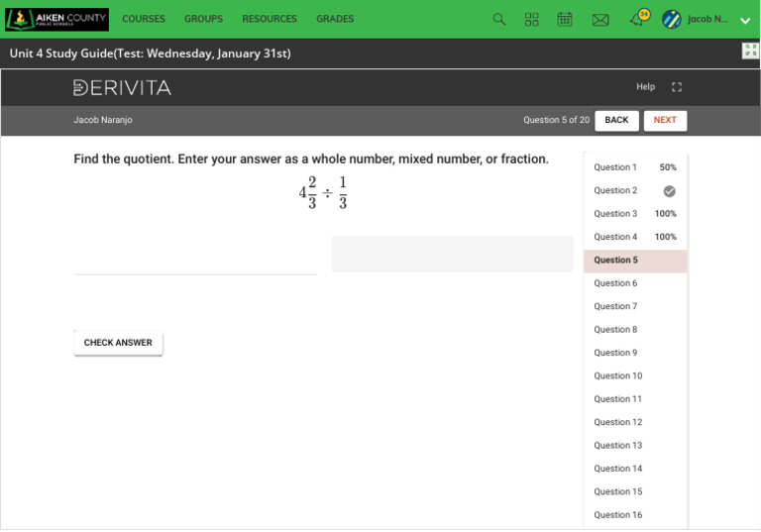
Task: Click the Jacob Naranjo student name
Action: click(x=103, y=120)
